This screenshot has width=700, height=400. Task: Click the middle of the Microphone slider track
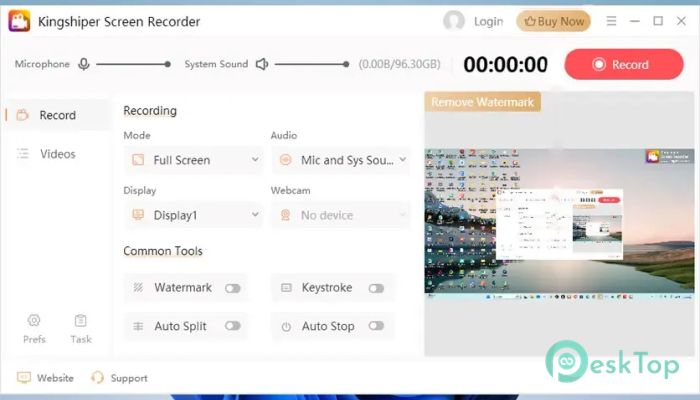point(132,64)
